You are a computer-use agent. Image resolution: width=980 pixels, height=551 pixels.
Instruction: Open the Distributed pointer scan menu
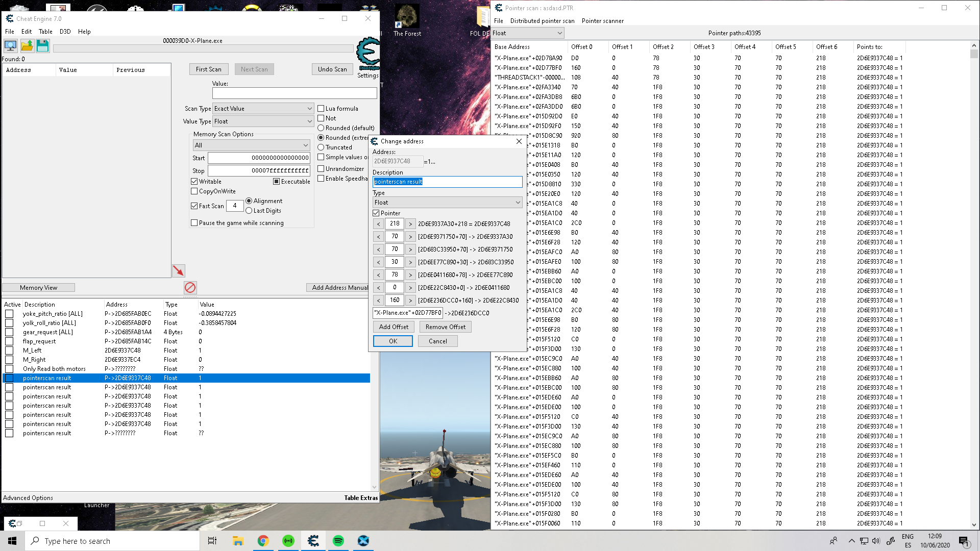542,21
